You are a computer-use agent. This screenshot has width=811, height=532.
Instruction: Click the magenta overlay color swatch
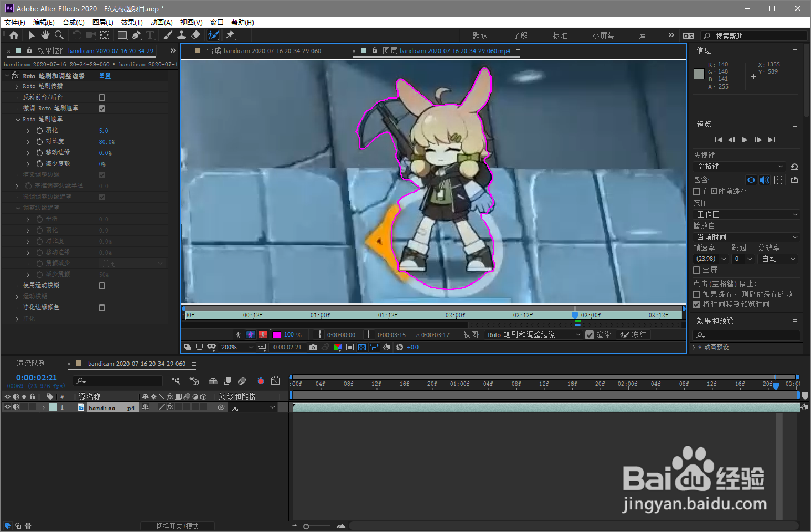tap(277, 334)
